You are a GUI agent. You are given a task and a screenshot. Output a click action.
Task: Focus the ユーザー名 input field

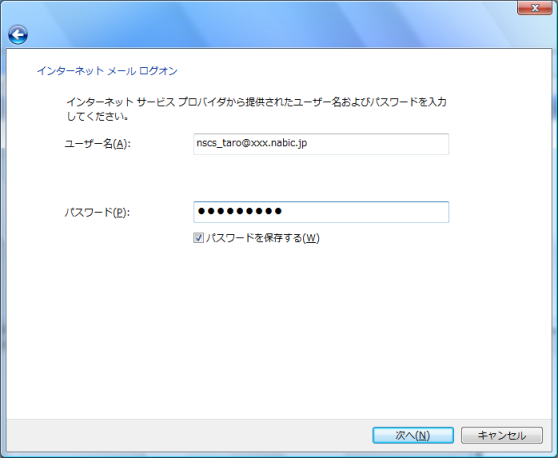point(321,144)
